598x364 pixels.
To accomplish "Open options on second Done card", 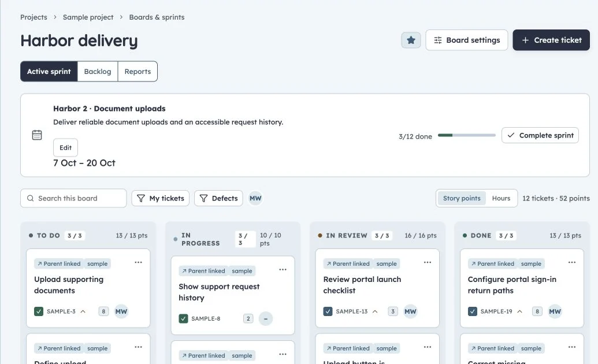I will coord(572,347).
